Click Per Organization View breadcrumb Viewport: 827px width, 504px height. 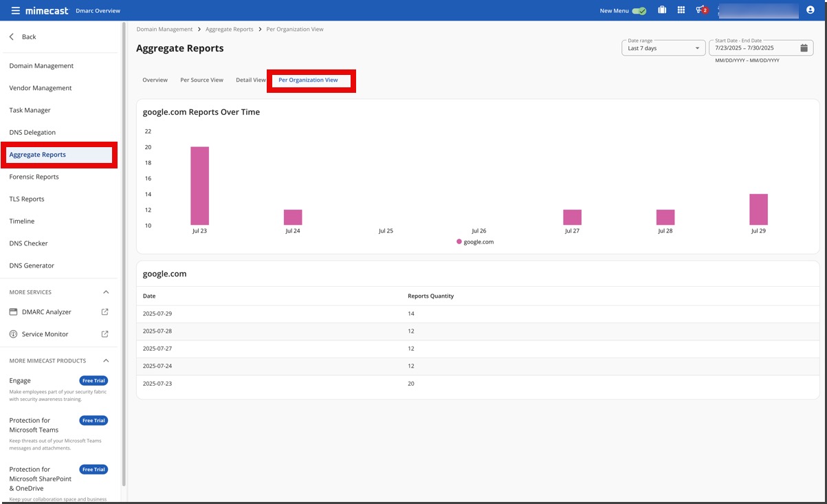(x=295, y=30)
